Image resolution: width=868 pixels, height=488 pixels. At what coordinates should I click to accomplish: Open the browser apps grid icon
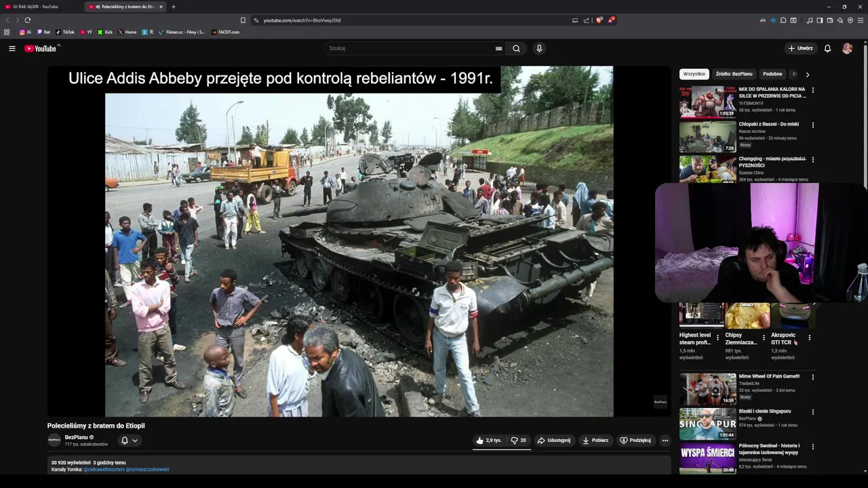(7, 32)
